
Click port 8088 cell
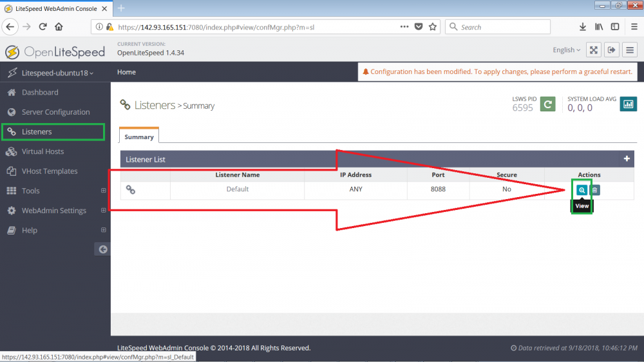coord(438,189)
